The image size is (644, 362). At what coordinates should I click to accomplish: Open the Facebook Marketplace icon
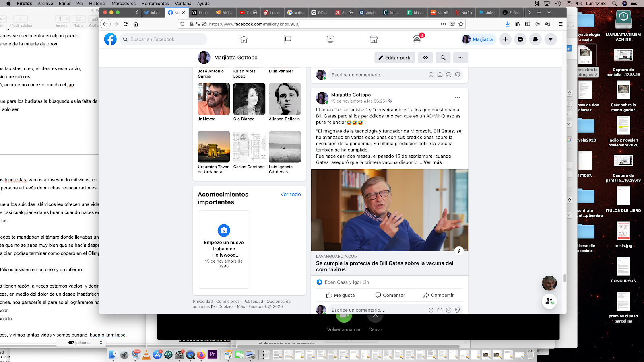tap(374, 39)
